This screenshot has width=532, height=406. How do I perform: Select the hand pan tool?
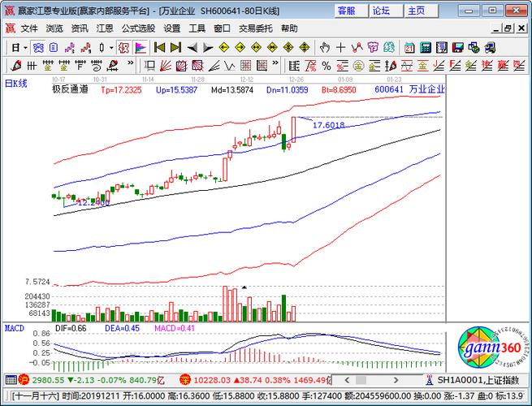(x=325, y=48)
